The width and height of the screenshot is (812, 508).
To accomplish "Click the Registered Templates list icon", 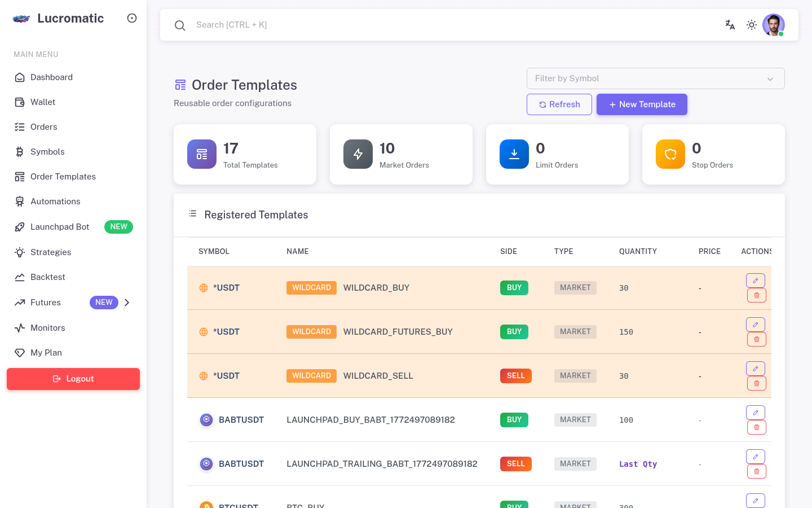I will pyautogui.click(x=192, y=213).
